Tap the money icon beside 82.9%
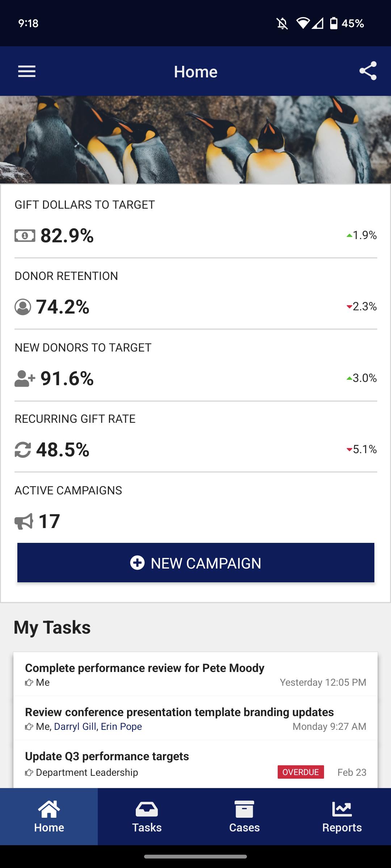 coord(25,236)
